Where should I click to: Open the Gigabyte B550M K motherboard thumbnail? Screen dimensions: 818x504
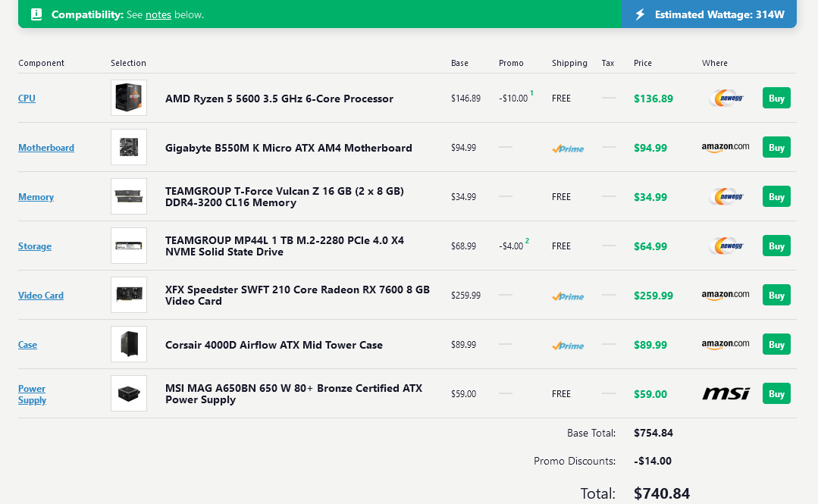tap(129, 147)
